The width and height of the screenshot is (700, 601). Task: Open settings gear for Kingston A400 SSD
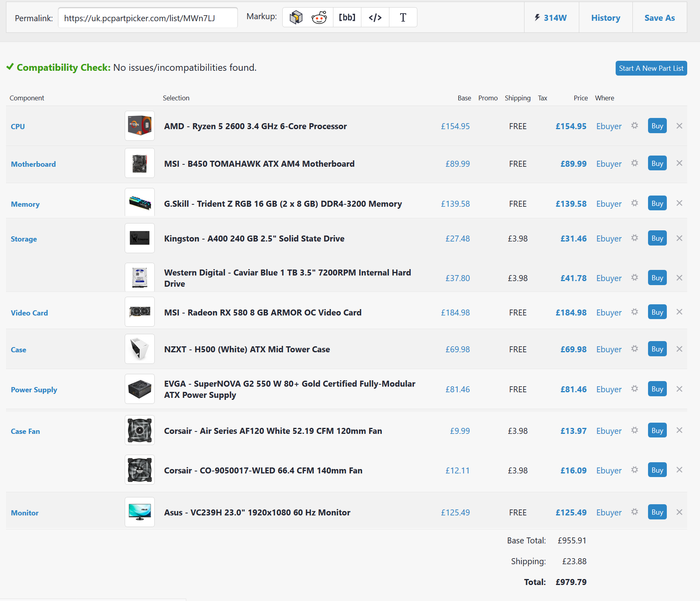click(x=634, y=238)
